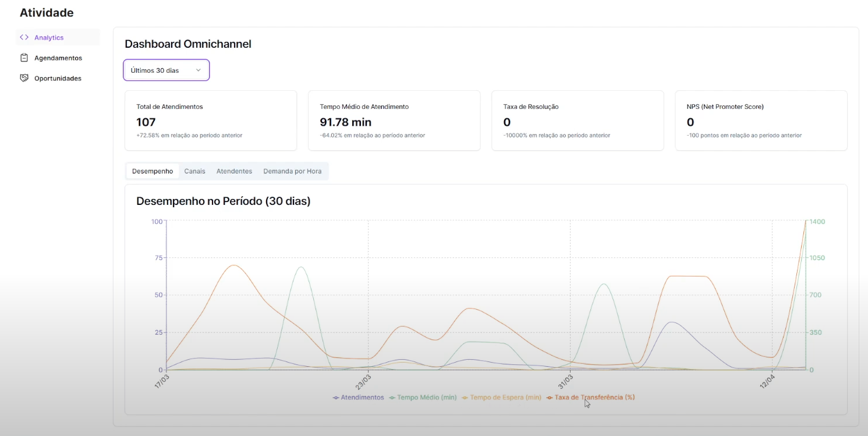Click the Total de Atendimentos card
Viewport: 868px width, 436px height.
point(211,120)
